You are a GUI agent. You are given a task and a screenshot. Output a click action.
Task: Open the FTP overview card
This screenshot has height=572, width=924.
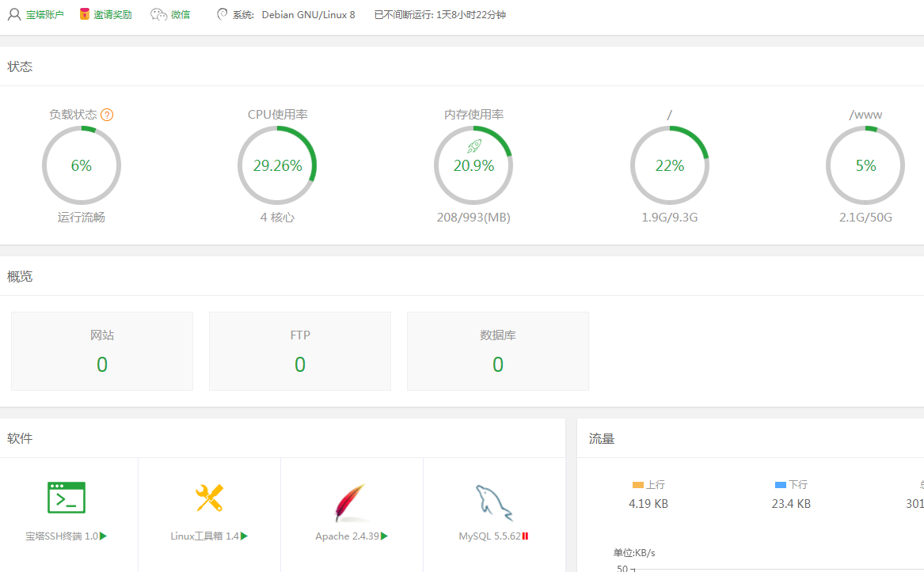300,351
